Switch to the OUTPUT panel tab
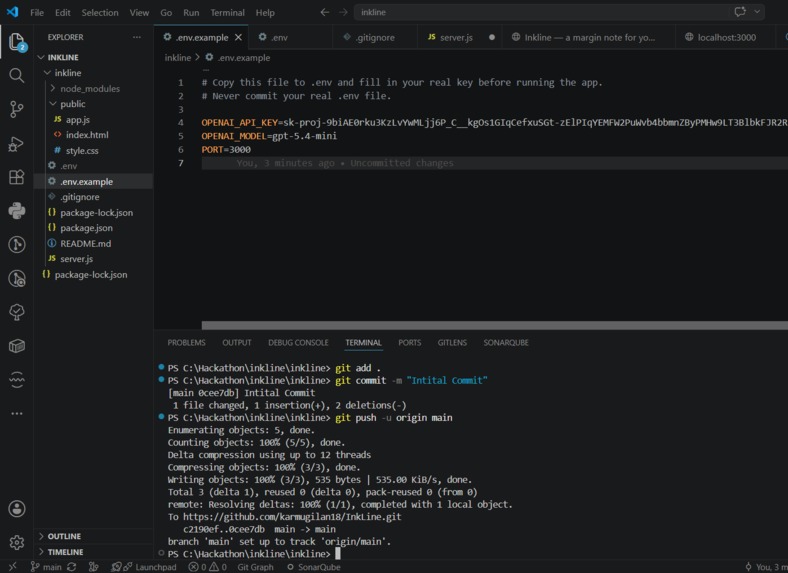This screenshot has width=788, height=573. [237, 343]
